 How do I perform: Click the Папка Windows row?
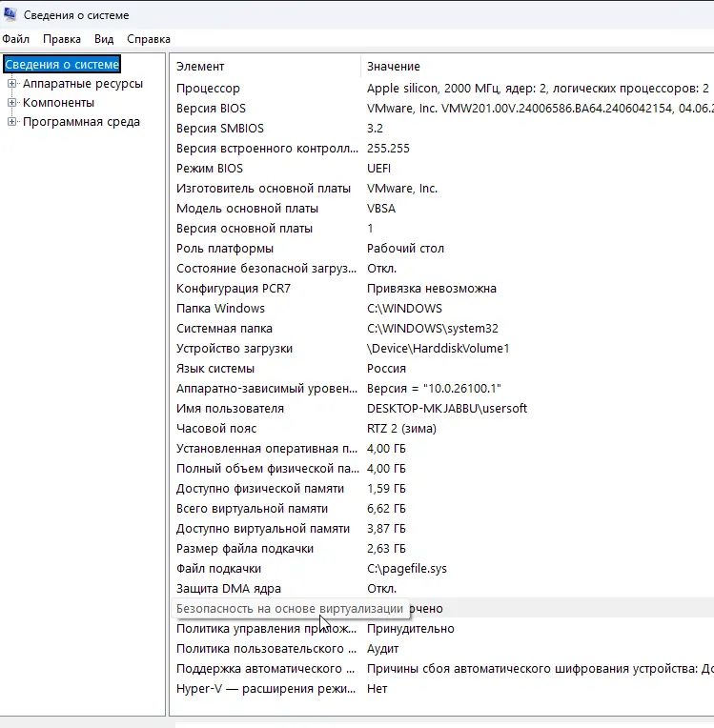220,309
